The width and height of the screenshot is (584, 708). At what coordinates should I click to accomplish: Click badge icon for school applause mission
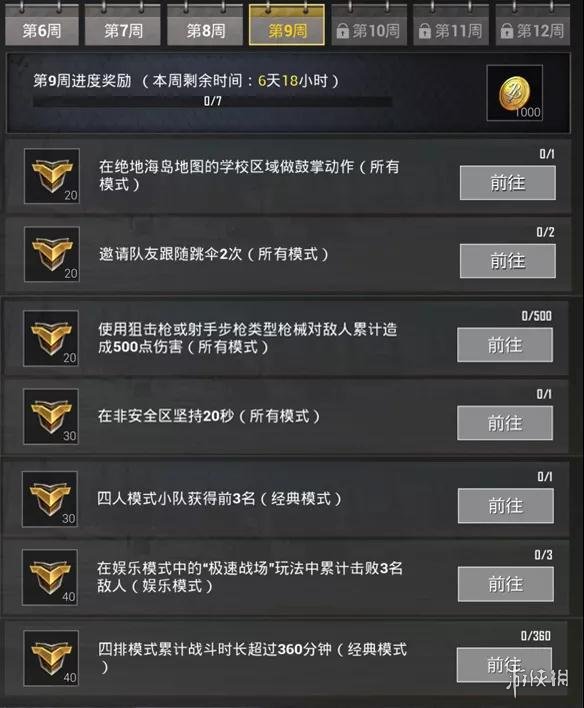point(52,176)
